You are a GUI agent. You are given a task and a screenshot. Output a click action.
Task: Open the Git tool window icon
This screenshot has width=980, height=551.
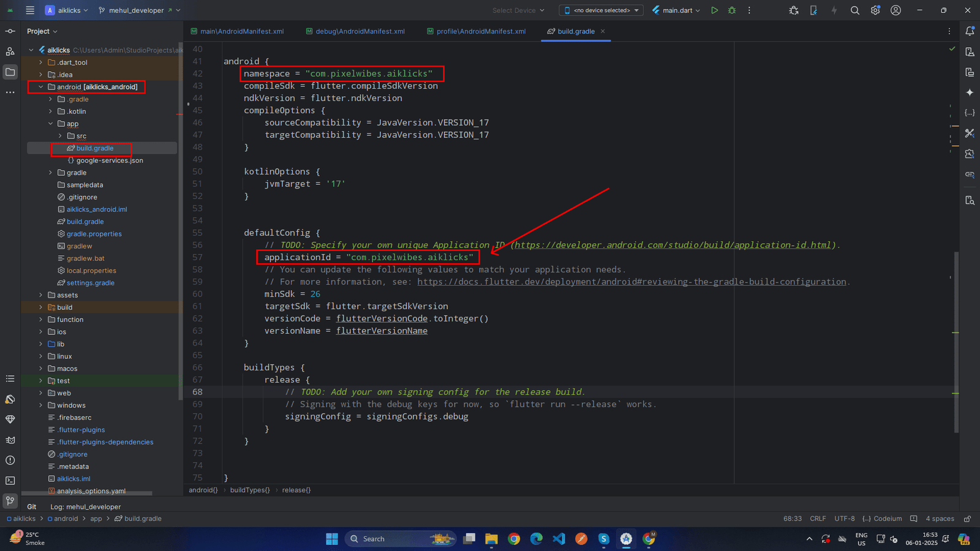10,501
